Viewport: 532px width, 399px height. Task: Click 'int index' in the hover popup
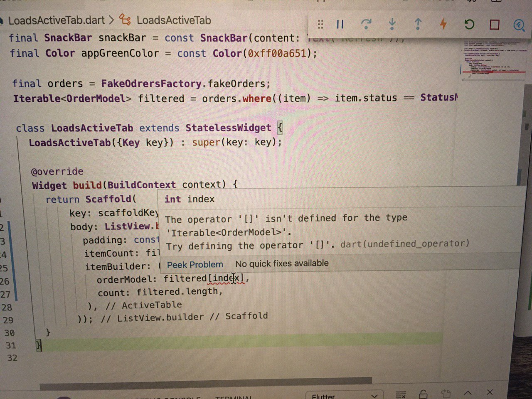190,199
